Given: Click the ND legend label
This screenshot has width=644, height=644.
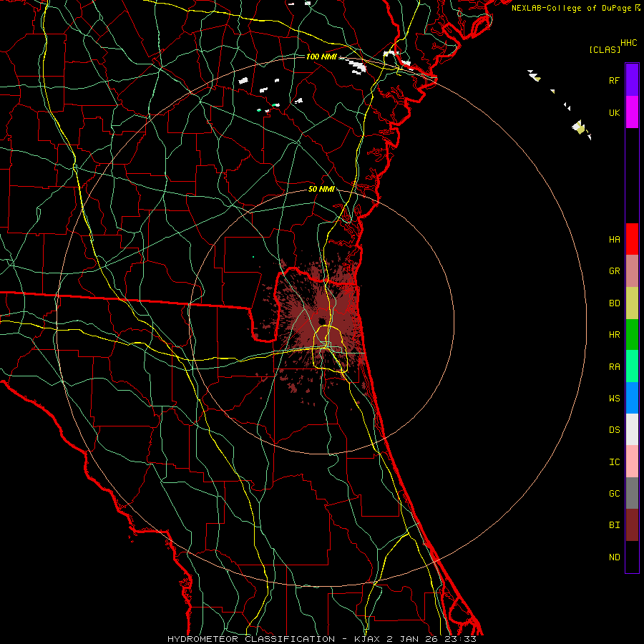Looking at the screenshot, I should [x=614, y=557].
